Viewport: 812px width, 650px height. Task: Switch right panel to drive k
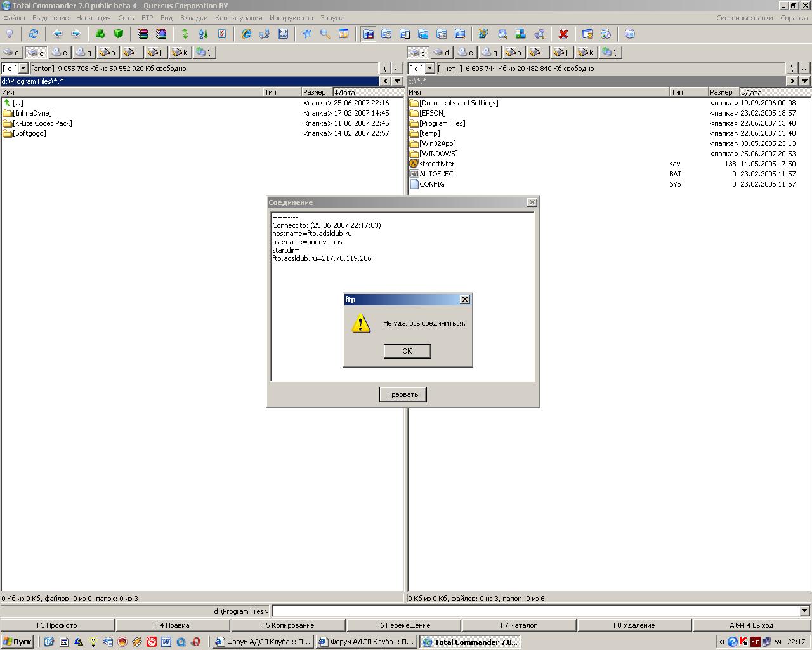click(x=587, y=52)
